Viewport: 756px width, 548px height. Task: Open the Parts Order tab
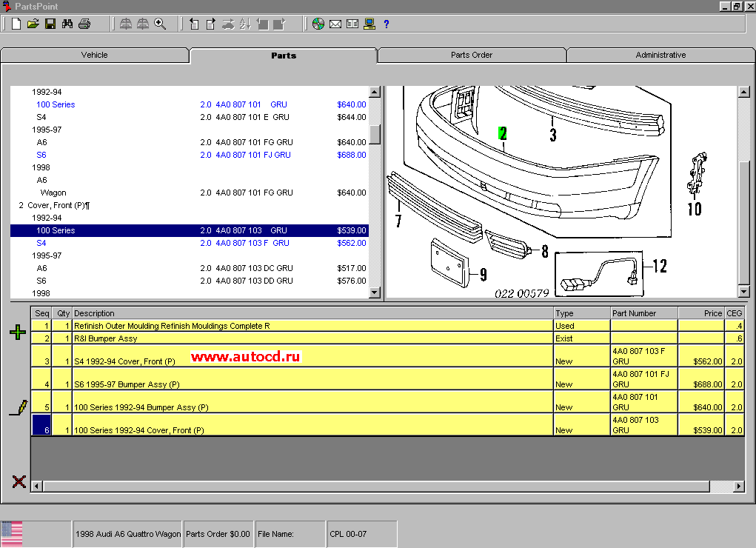pos(472,55)
